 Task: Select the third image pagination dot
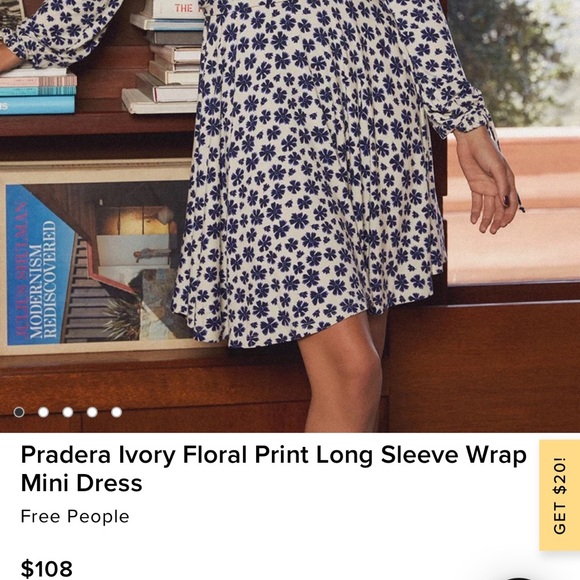(68, 412)
